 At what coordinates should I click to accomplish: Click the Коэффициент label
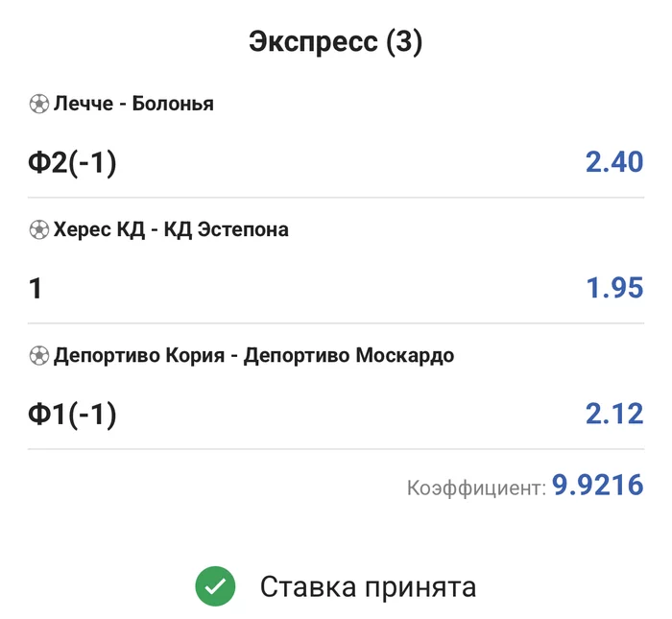[475, 488]
